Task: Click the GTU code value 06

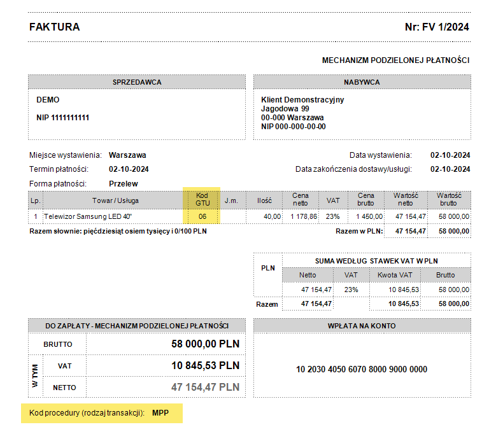Action: click(202, 217)
